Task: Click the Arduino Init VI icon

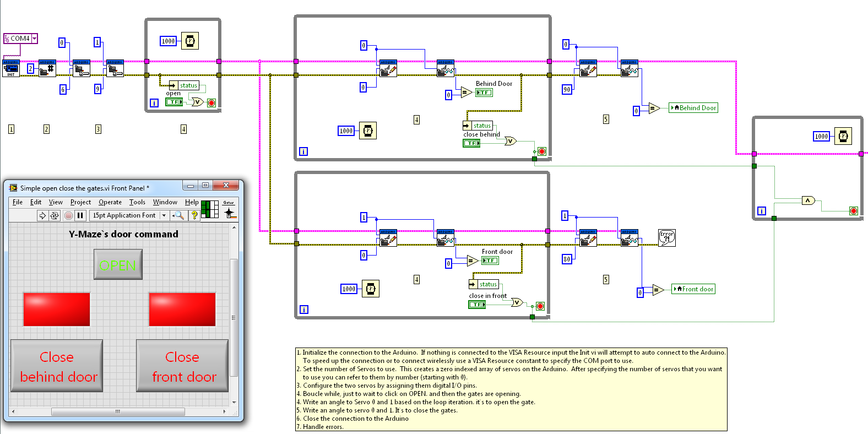Action: [x=11, y=68]
